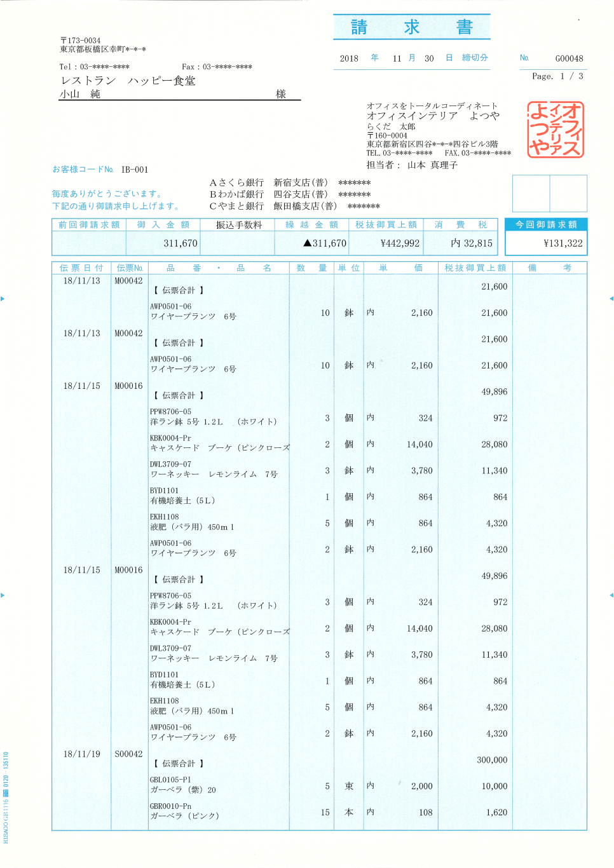Select the recipient name 小山 純

[x=80, y=94]
